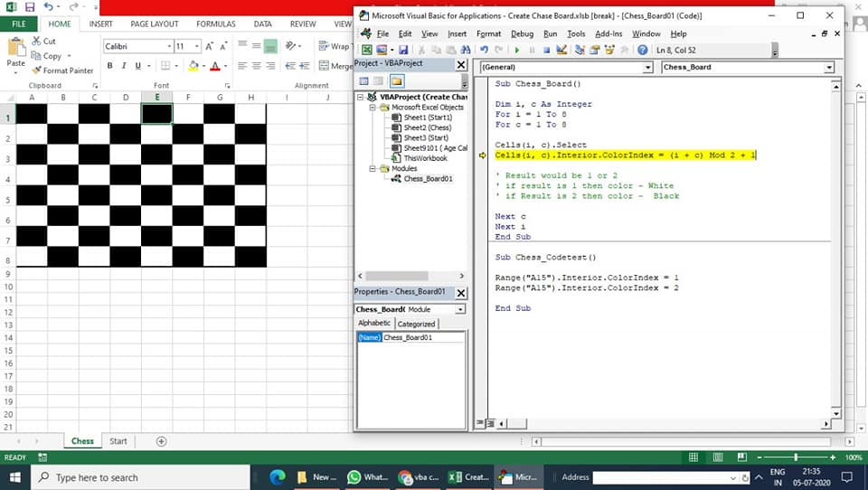Collapse the Microsoft Excel Objects tree node

tap(373, 108)
